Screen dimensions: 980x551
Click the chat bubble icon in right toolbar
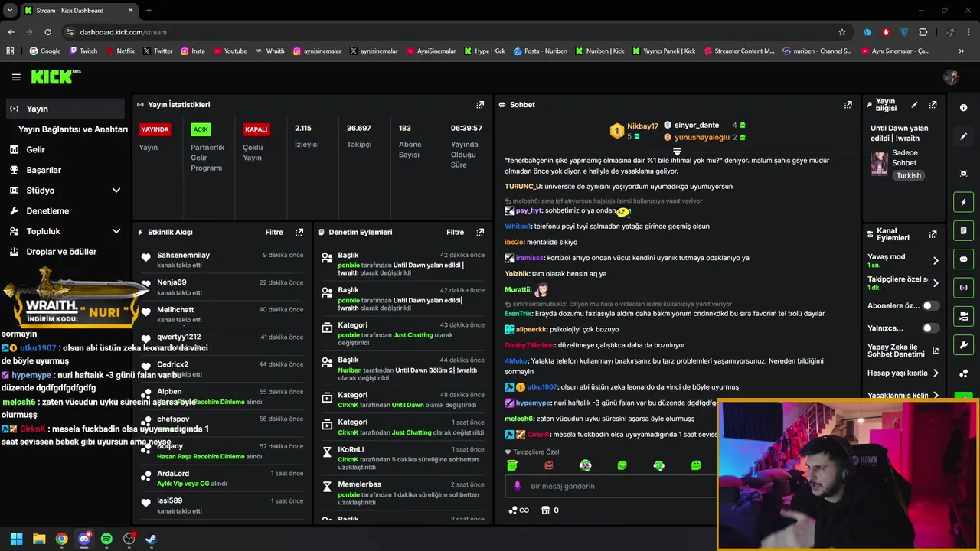pos(963,259)
